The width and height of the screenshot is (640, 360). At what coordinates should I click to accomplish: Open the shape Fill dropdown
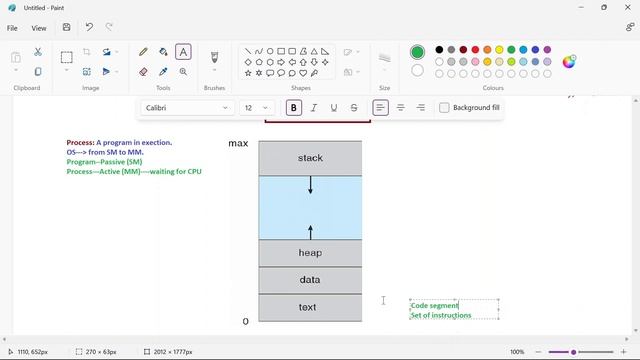pos(351,72)
